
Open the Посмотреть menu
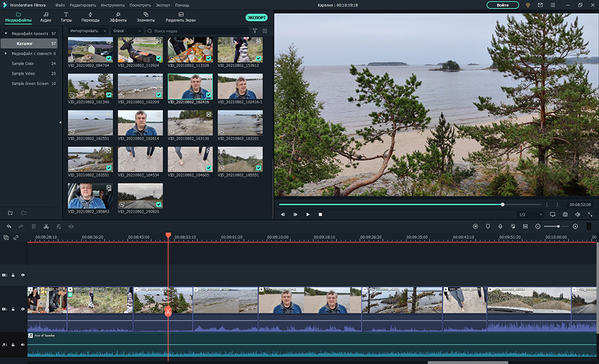pyautogui.click(x=140, y=5)
